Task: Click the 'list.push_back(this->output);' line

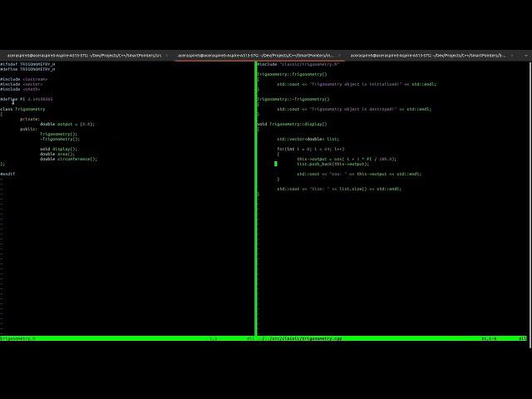Action: pos(332,164)
